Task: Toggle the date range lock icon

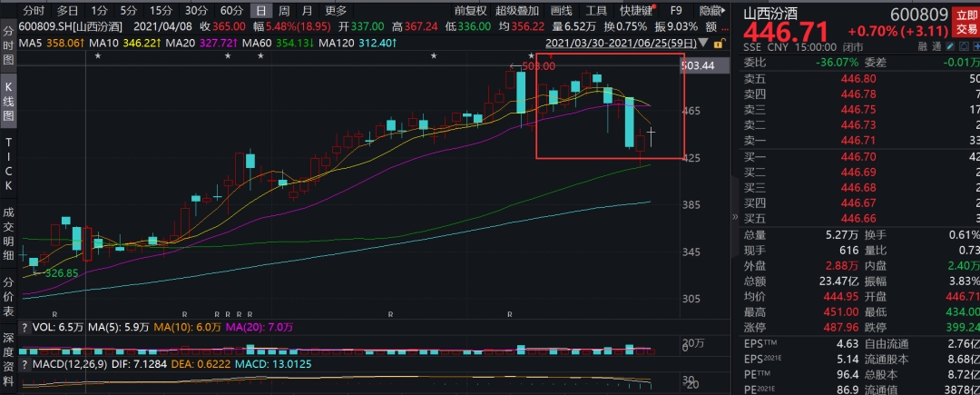Action: click(720, 43)
